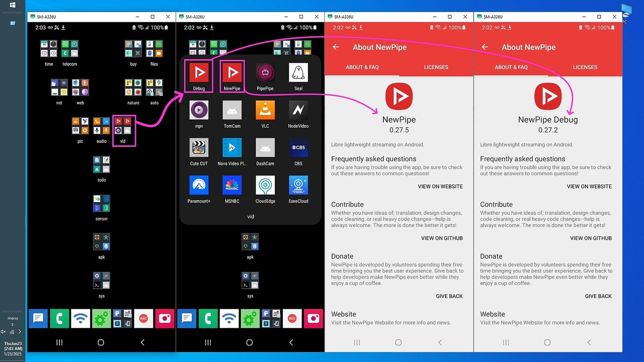This screenshot has width=644, height=362.
Task: Open the todo folder on home screen
Action: [x=102, y=164]
